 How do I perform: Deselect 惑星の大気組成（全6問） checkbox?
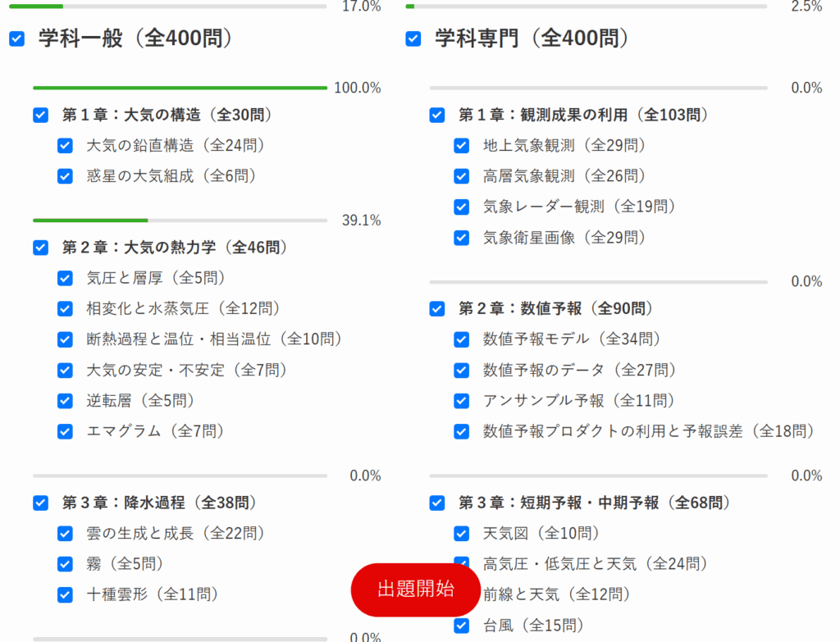[x=66, y=176]
